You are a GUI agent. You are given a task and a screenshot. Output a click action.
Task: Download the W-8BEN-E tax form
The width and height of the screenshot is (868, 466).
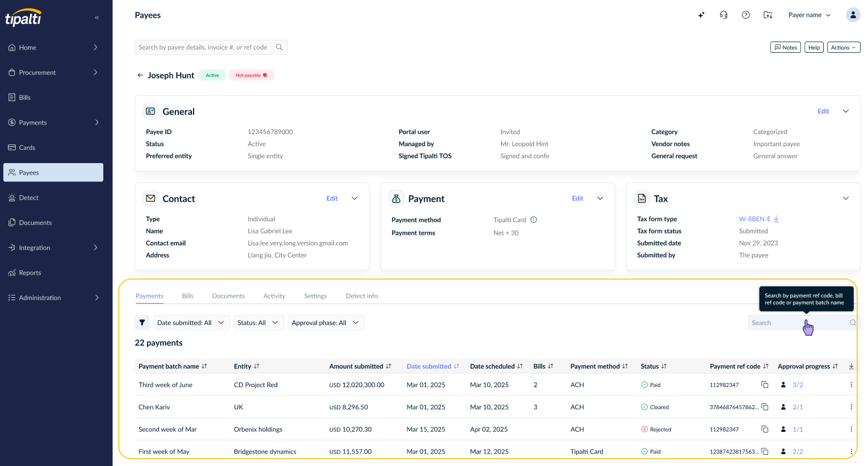776,219
